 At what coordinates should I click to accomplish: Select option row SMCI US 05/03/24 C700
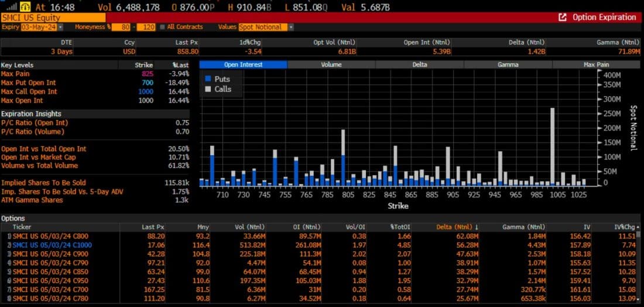(318, 290)
